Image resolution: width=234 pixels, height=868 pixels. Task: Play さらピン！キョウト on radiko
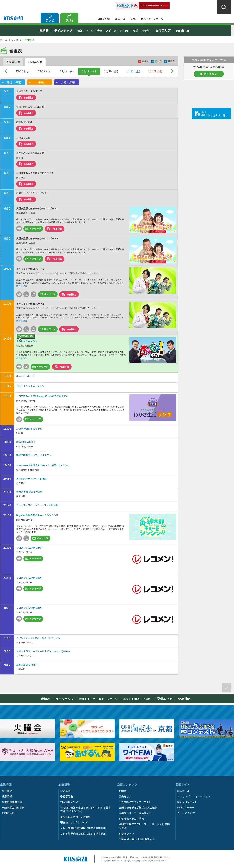[62, 367]
